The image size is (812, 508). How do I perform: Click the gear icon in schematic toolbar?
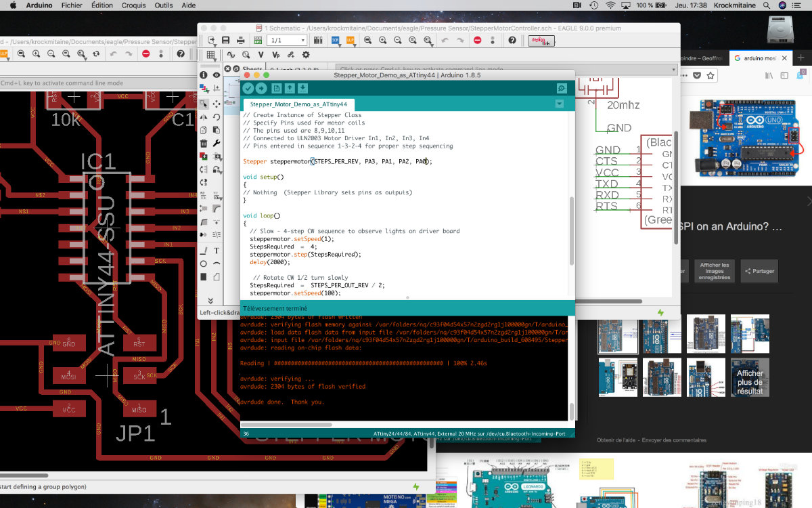tap(306, 55)
